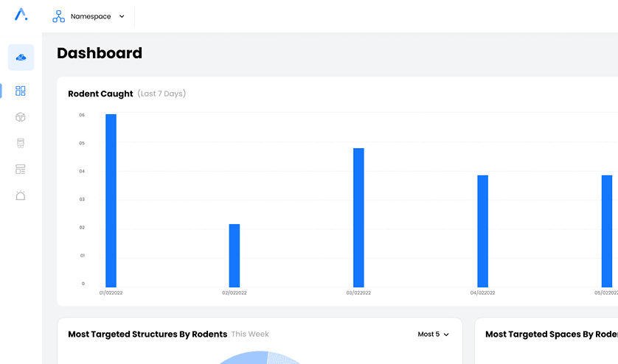This screenshot has height=364, width=618.
Task: Open the layout list icon in sidebar
Action: pos(21,169)
